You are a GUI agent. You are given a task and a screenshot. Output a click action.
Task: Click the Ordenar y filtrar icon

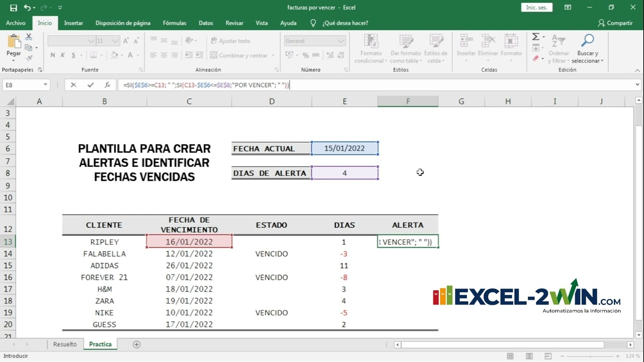(x=558, y=41)
